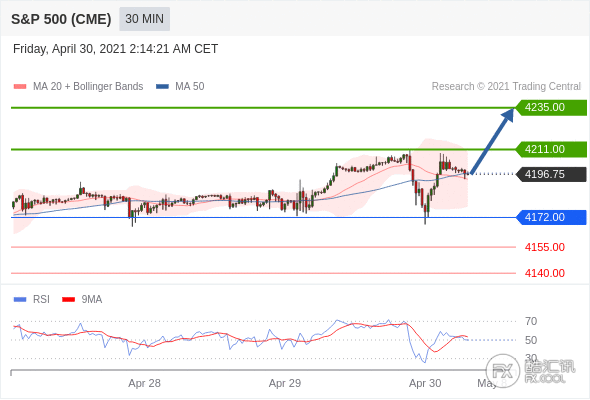Click the Friday, April 30, 2021 timestamp
Screen dimensions: 590x400
pyautogui.click(x=116, y=49)
